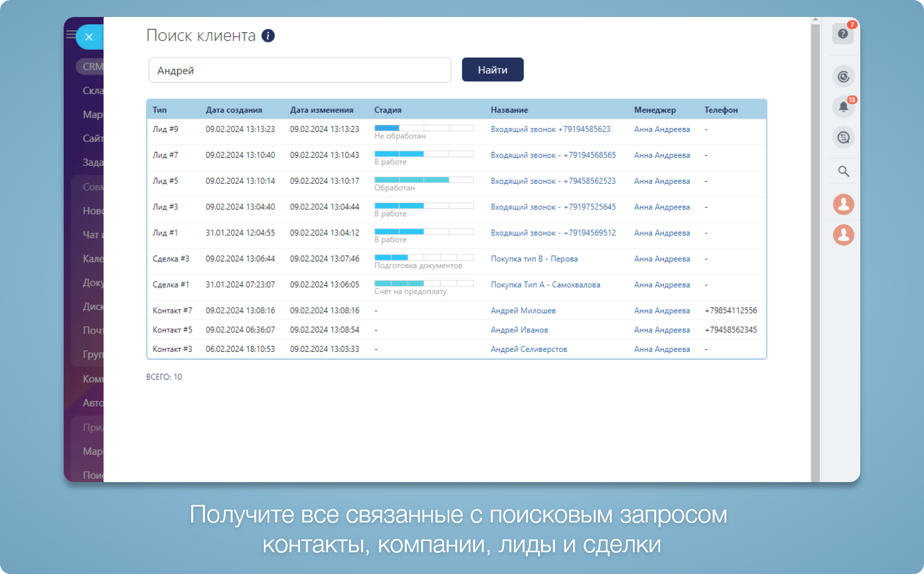
Task: Click the magnifier search icon in sidebar
Action: (x=843, y=172)
